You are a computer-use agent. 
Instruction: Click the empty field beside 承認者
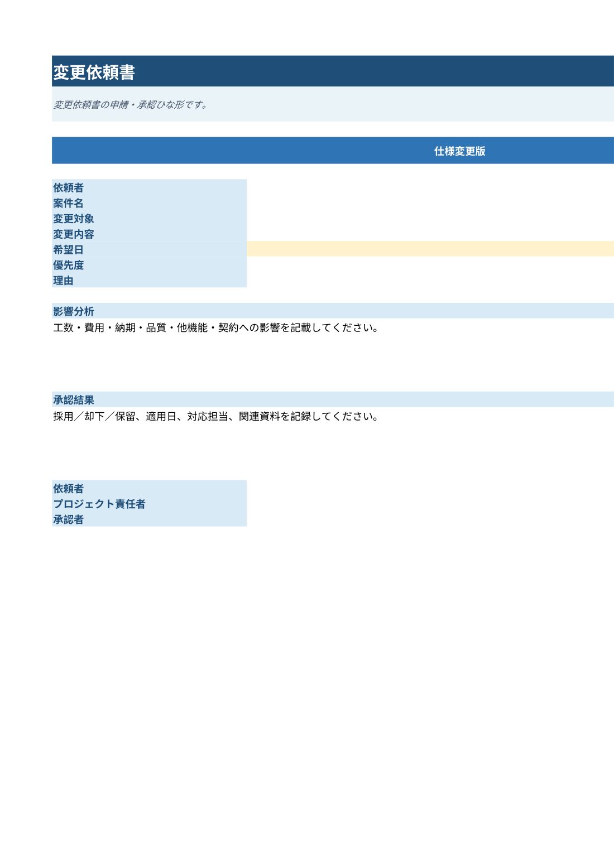[430, 519]
